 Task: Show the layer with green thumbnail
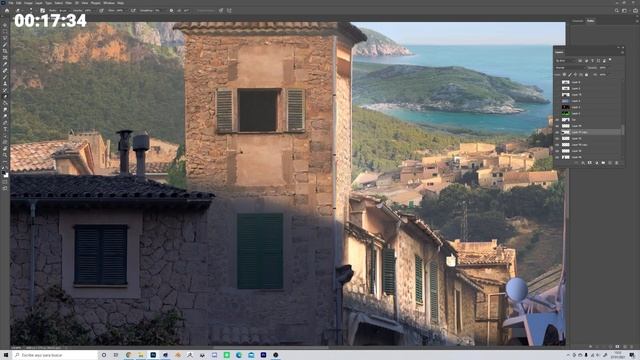pos(557,113)
